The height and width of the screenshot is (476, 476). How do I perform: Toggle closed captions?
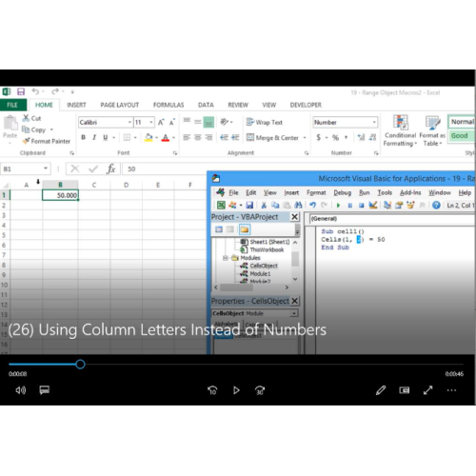pos(45,390)
